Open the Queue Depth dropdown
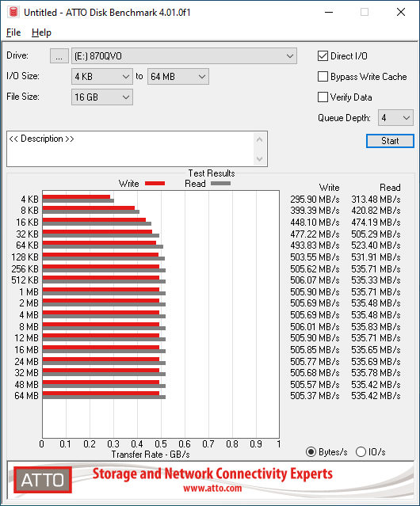Viewport: 420px width, 506px height. [395, 118]
